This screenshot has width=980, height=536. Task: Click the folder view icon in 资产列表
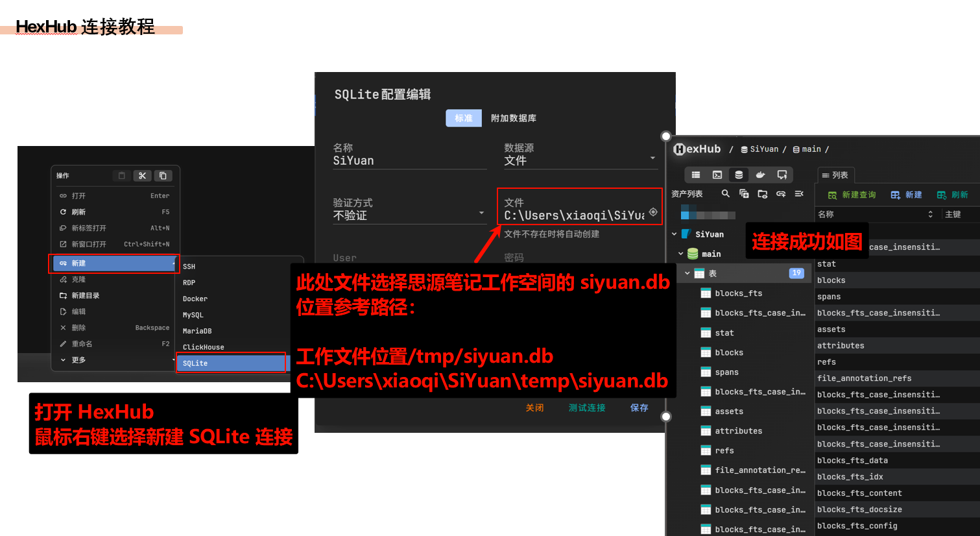point(763,193)
